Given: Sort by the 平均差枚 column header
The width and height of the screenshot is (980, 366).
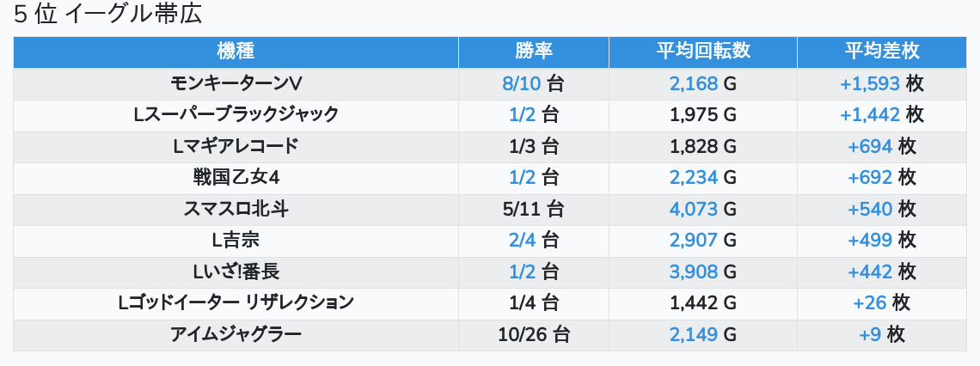Looking at the screenshot, I should click(882, 52).
